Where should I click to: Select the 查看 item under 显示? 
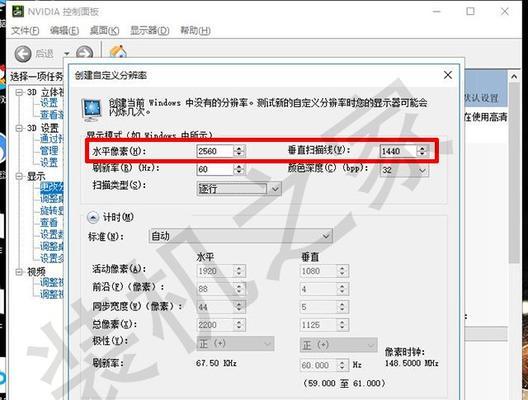click(49, 222)
